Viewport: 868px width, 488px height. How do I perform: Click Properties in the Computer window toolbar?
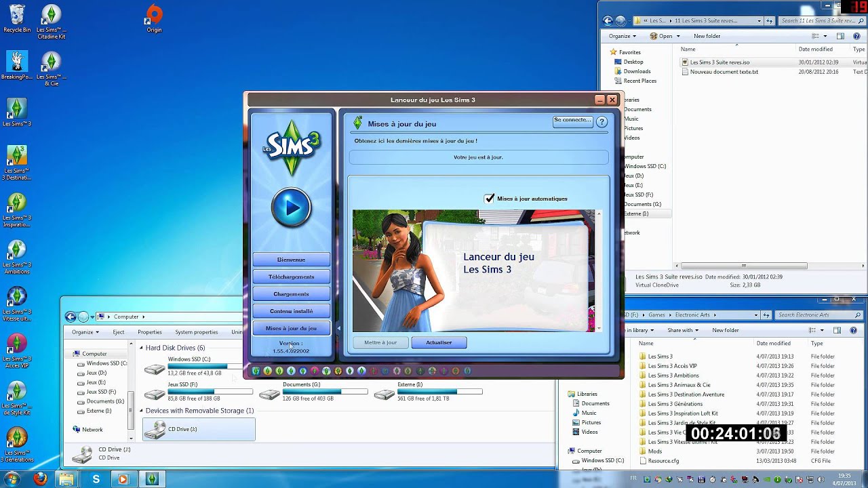pos(150,332)
